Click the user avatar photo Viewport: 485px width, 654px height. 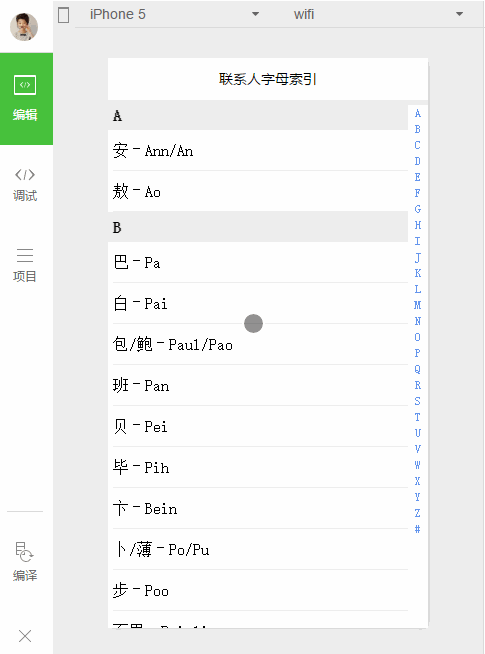tap(24, 27)
